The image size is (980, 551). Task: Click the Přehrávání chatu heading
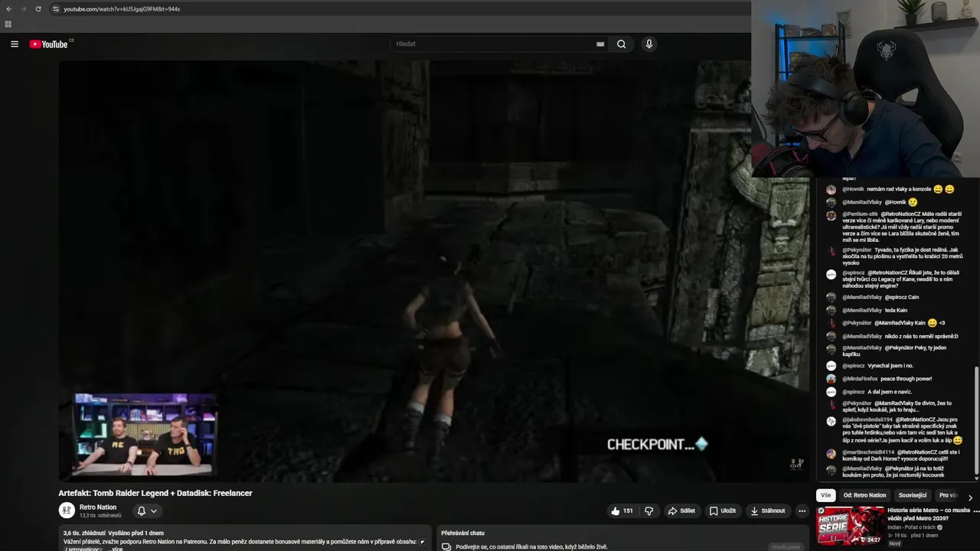click(x=462, y=533)
